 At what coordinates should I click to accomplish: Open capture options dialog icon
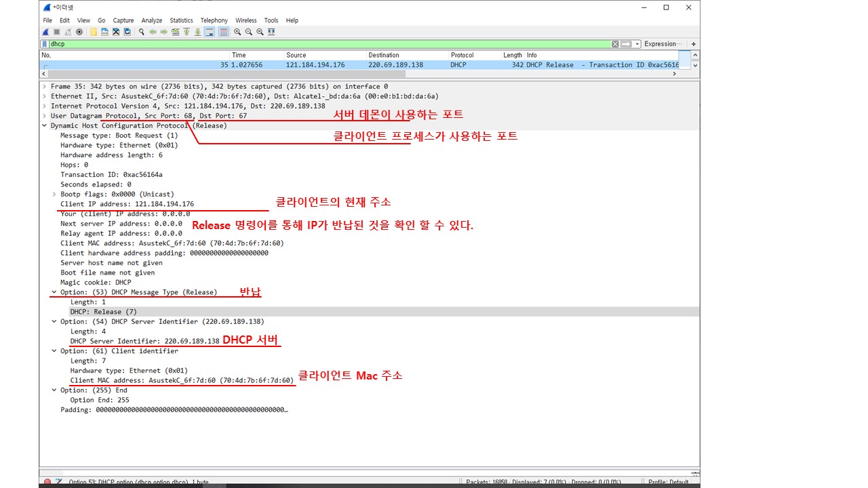click(x=79, y=32)
